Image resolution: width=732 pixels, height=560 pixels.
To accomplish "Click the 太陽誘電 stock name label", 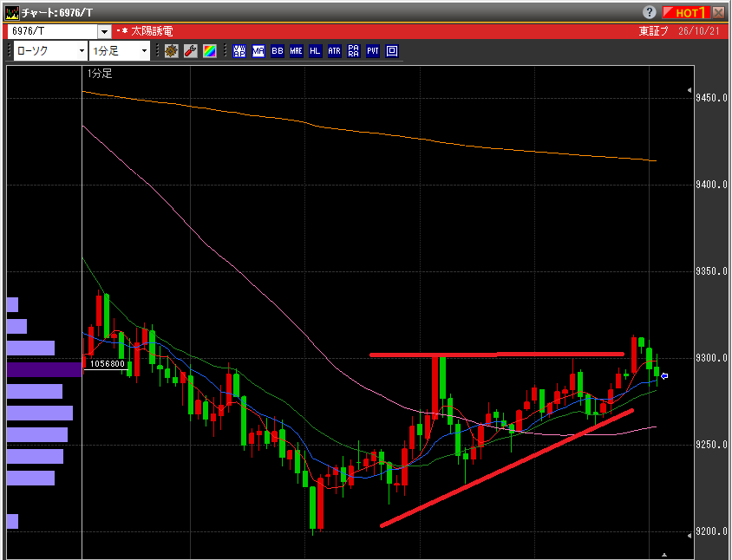I will point(152,31).
